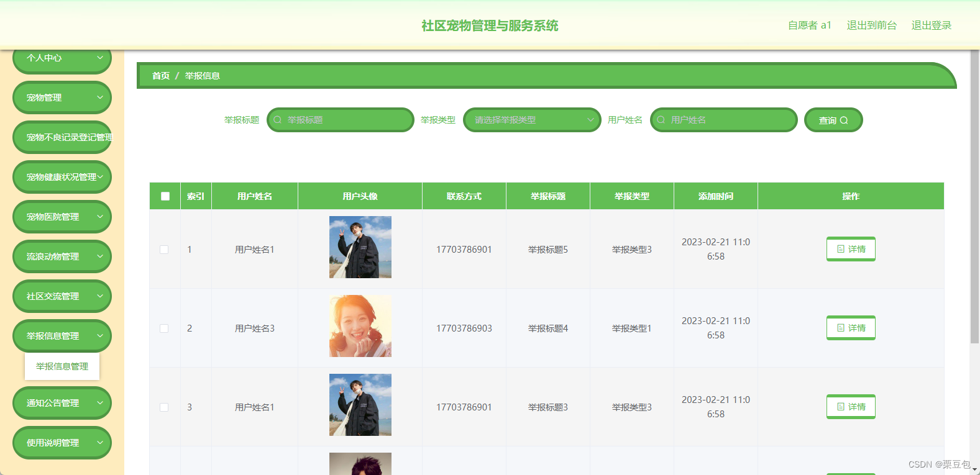The height and width of the screenshot is (475, 980).
Task: Expand the 社区交流管理 sidebar menu
Action: tap(62, 296)
